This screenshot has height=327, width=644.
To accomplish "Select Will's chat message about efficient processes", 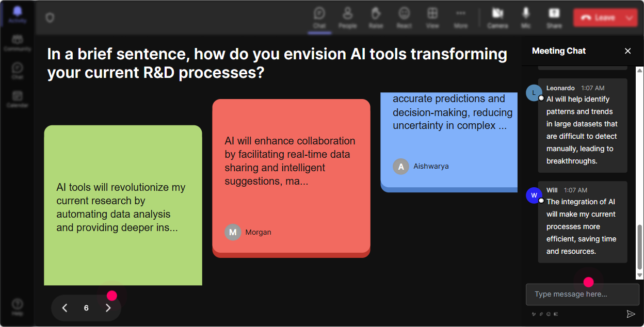I will point(583,222).
